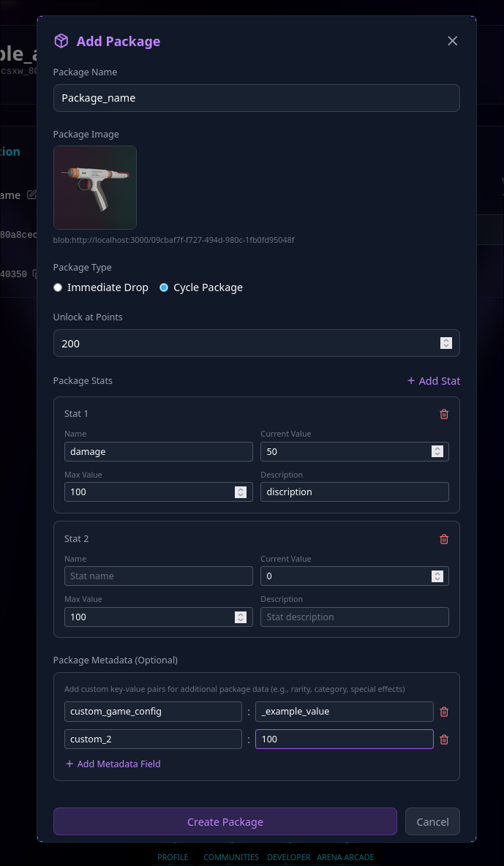
Task: Cancel the Add Package dialog
Action: coord(432,821)
